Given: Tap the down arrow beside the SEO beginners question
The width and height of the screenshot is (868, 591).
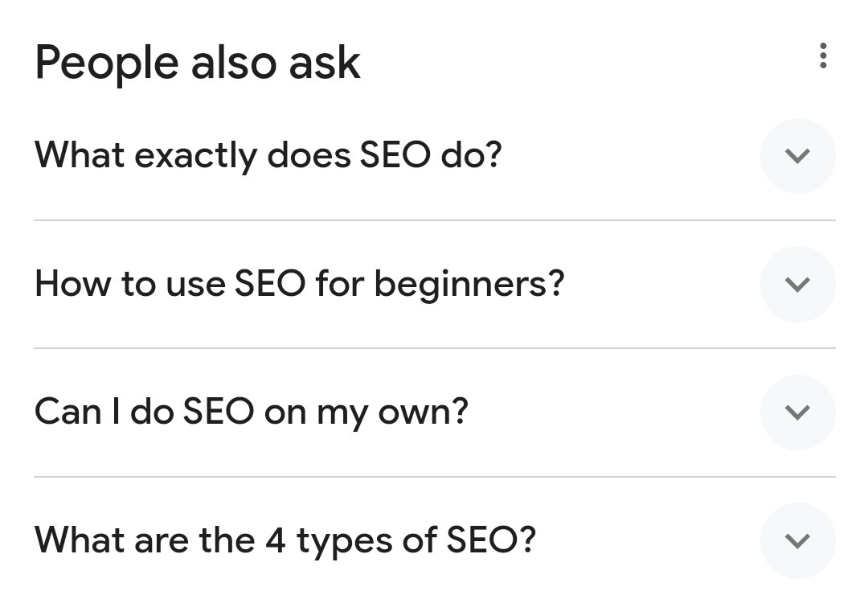Looking at the screenshot, I should click(797, 284).
